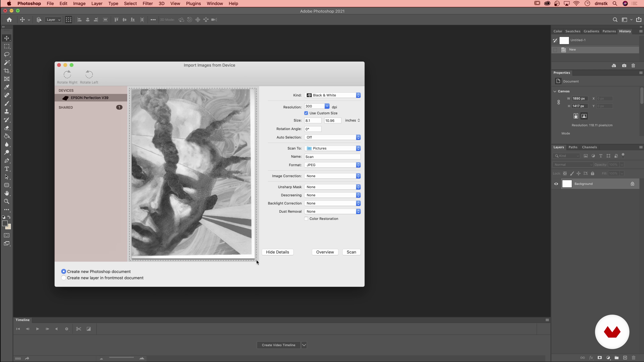Select the Magic Wand tool

click(x=7, y=63)
